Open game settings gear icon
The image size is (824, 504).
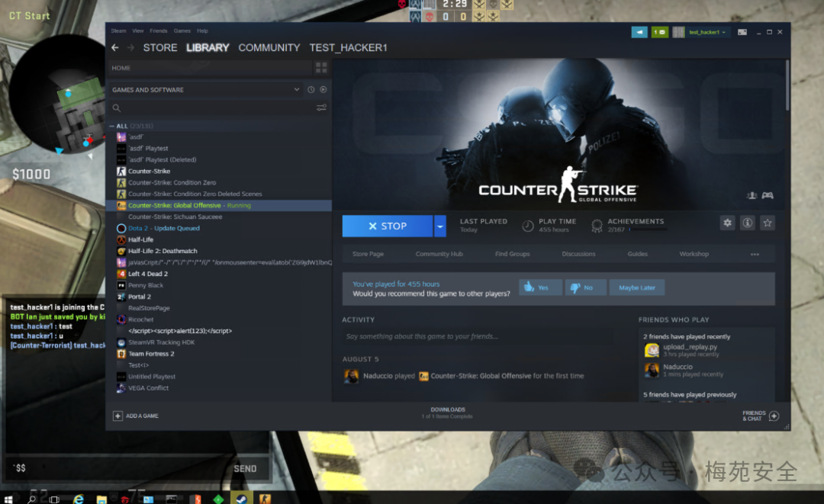tap(727, 223)
